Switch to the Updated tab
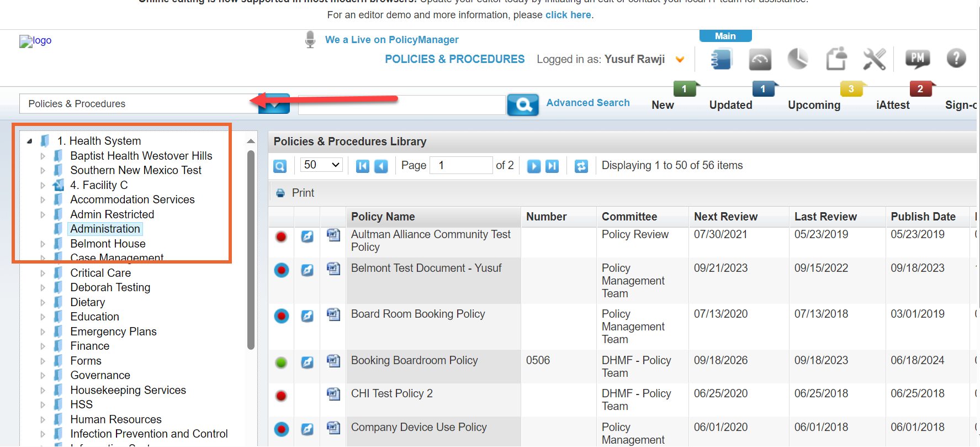The width and height of the screenshot is (980, 447). click(730, 105)
